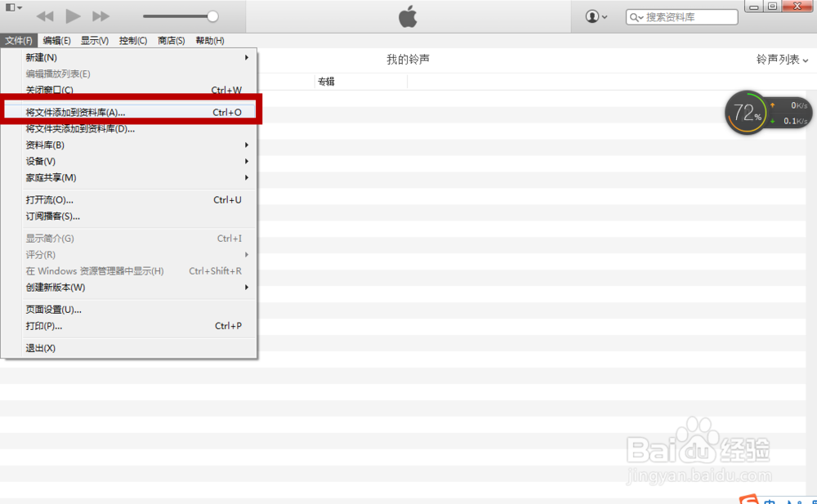Open the account user icon dropdown
The width and height of the screenshot is (817, 504).
[x=596, y=16]
